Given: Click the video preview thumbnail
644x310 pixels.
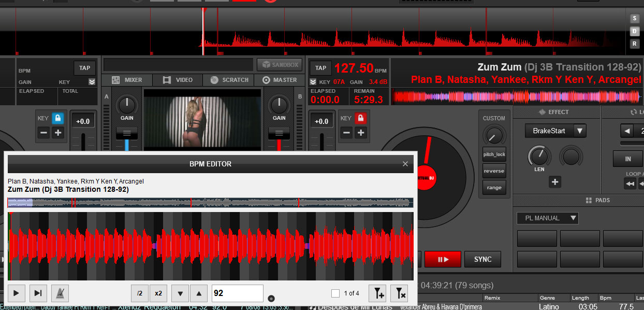Looking at the screenshot, I should click(x=203, y=120).
